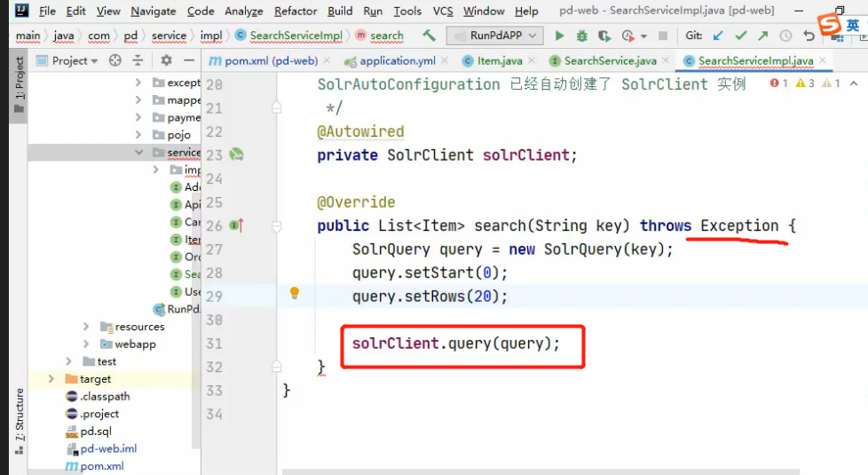
Task: Expand the test folder
Action: click(x=68, y=361)
